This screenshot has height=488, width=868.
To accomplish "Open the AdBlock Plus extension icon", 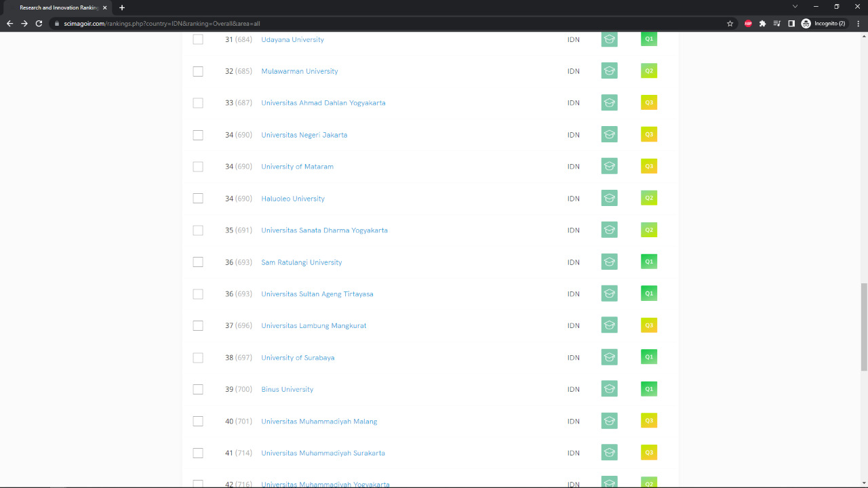I will tap(748, 23).
